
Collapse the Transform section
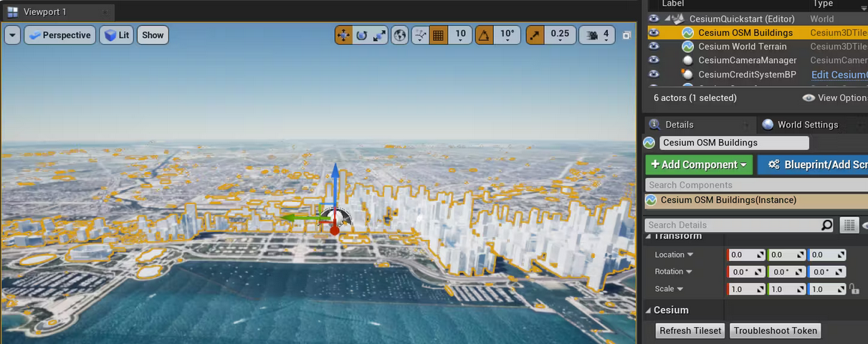(649, 236)
